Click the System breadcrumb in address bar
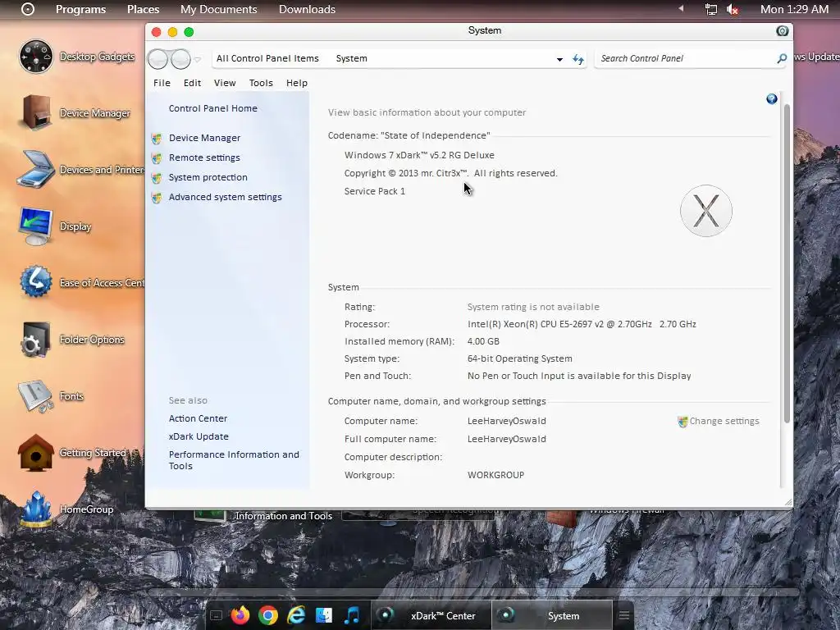This screenshot has width=840, height=630. click(x=351, y=58)
